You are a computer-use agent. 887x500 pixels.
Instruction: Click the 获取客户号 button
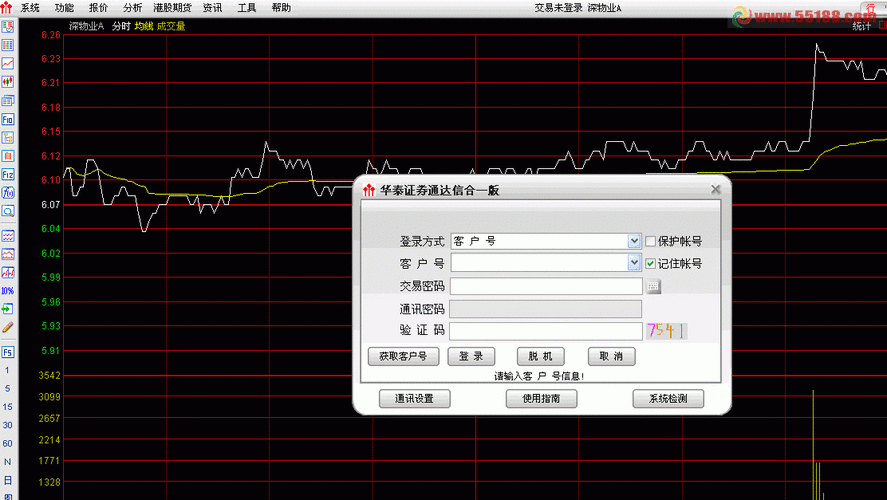click(x=403, y=356)
